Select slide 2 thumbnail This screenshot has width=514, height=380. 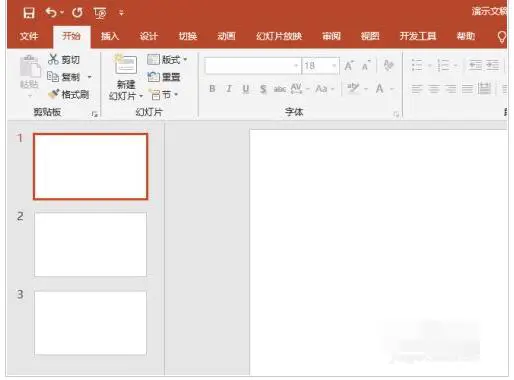[90, 244]
